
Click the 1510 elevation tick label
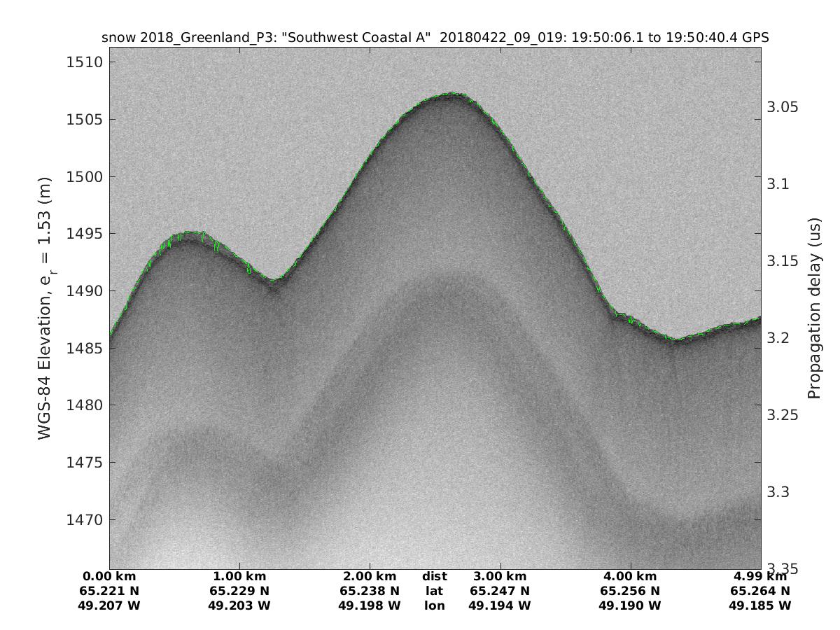[84, 62]
